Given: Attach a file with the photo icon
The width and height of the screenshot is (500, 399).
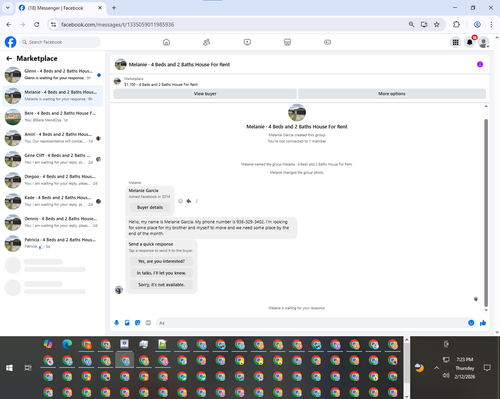Looking at the screenshot, I should (127, 323).
